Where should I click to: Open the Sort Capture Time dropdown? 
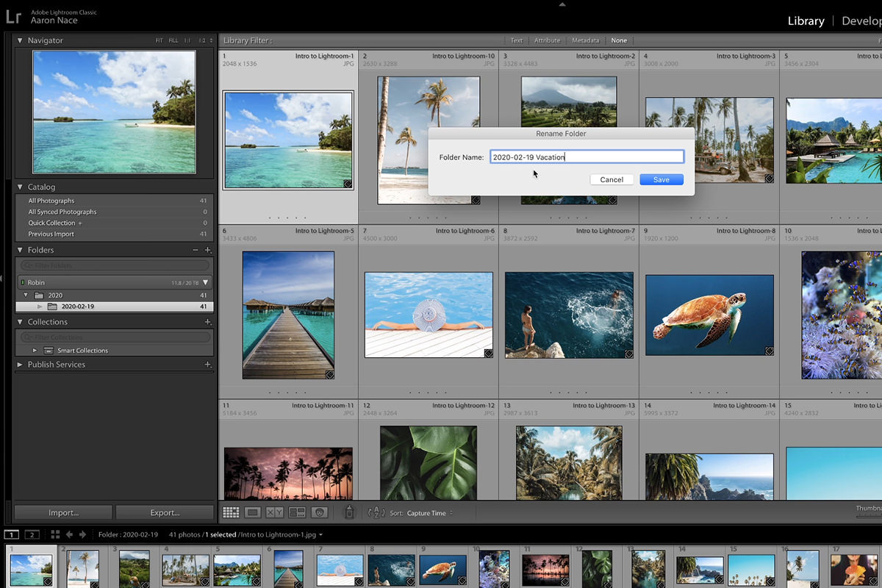[x=430, y=513]
